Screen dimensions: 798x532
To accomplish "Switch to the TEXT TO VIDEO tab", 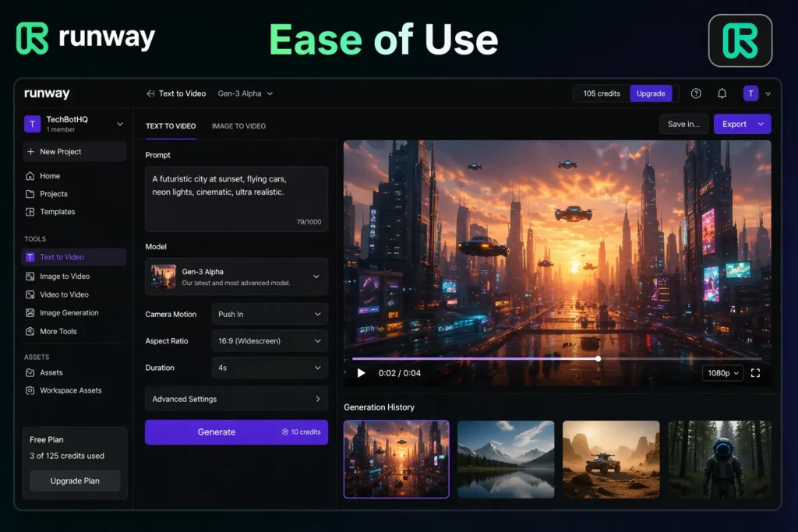I will click(171, 126).
